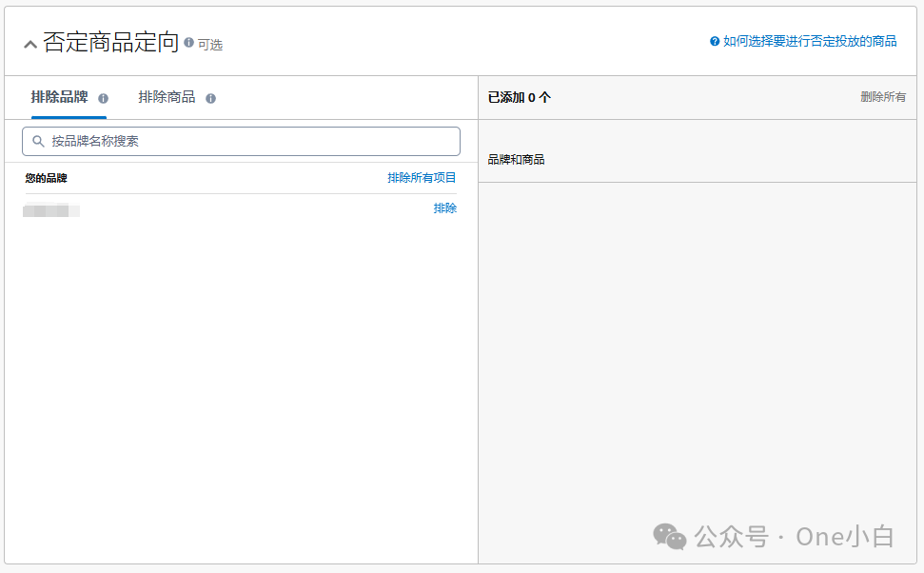924x573 pixels.
Task: Click the 已添加 0 个 header
Action: point(520,97)
